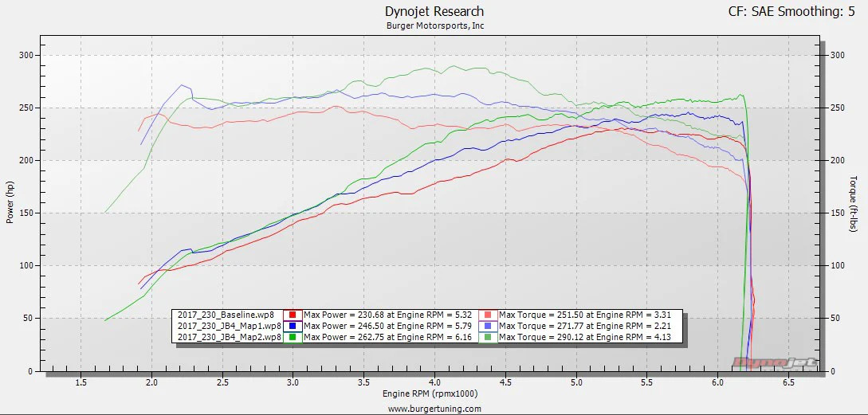Click Max Power = 262.75 legend text
This screenshot has width=868, height=415.
point(388,337)
